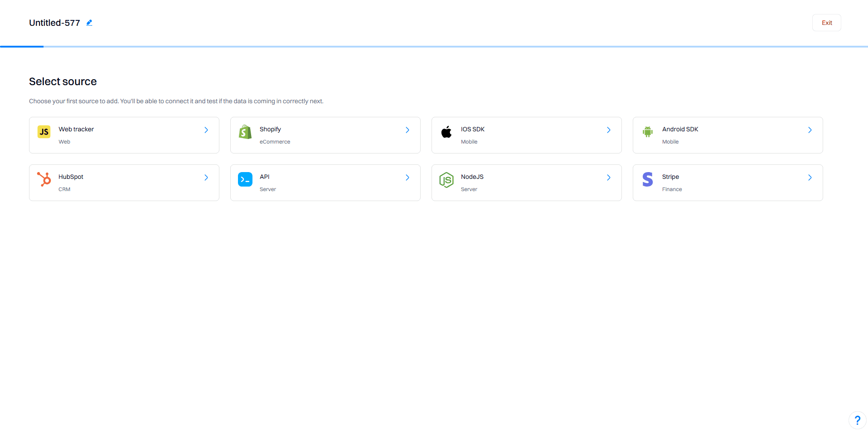Click the Stripe S icon

click(x=647, y=179)
